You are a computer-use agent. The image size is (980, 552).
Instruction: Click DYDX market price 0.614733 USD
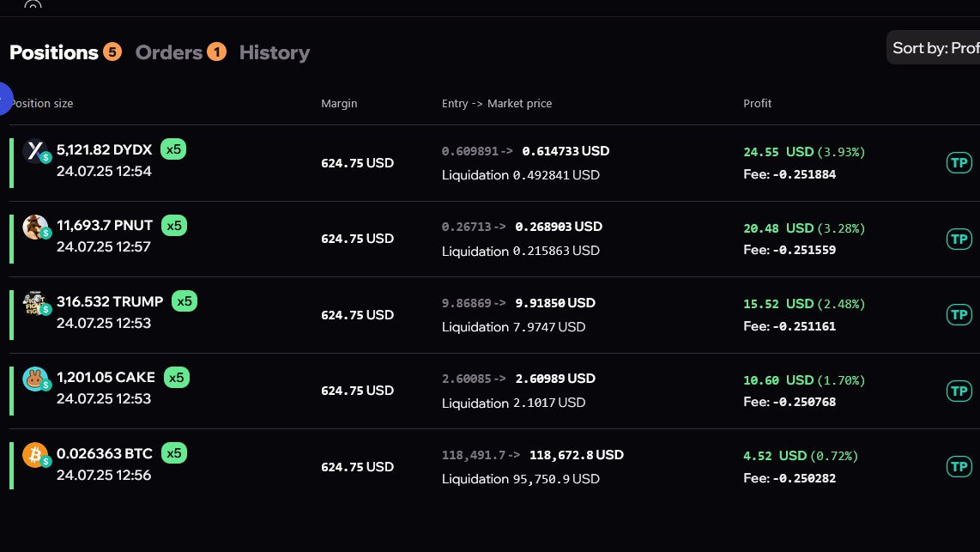click(x=566, y=151)
